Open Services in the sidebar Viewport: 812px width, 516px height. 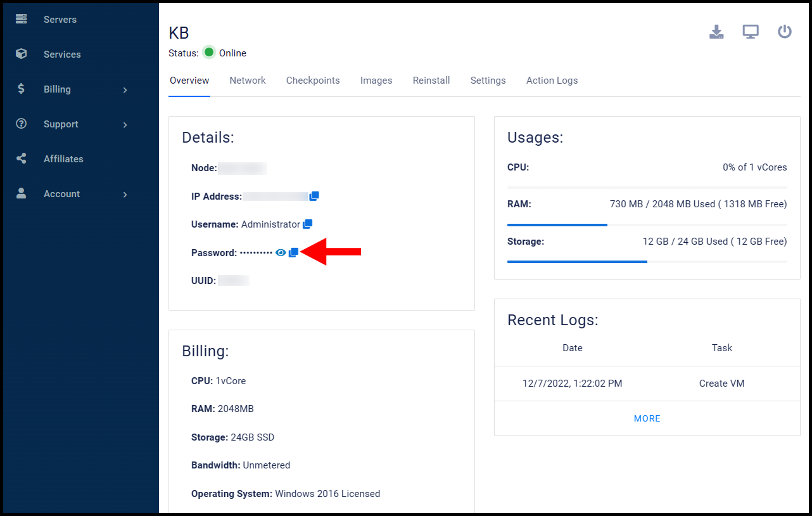point(62,55)
